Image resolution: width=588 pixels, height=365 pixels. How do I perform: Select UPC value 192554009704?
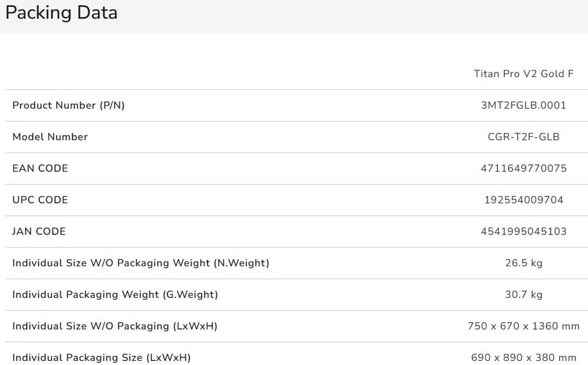523,200
